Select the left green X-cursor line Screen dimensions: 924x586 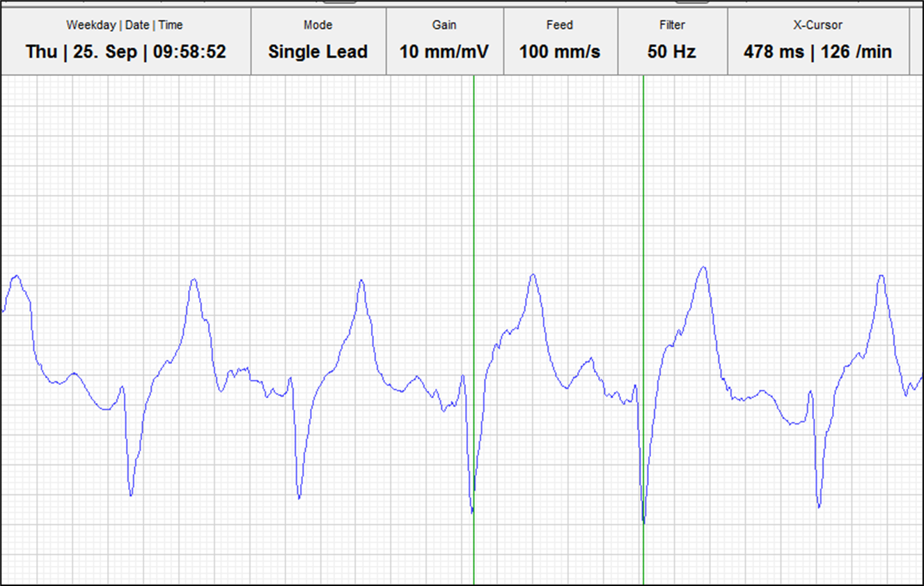coord(473,209)
